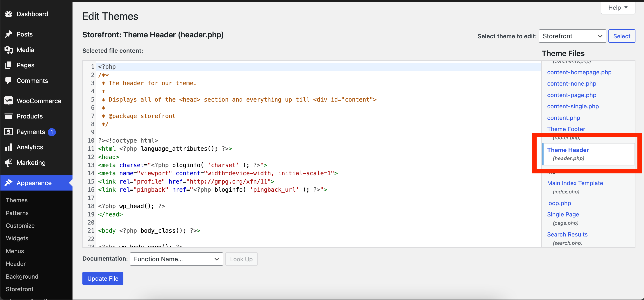The image size is (644, 300).
Task: Open the Dashboard icon in the sidebar
Action: coord(9,14)
